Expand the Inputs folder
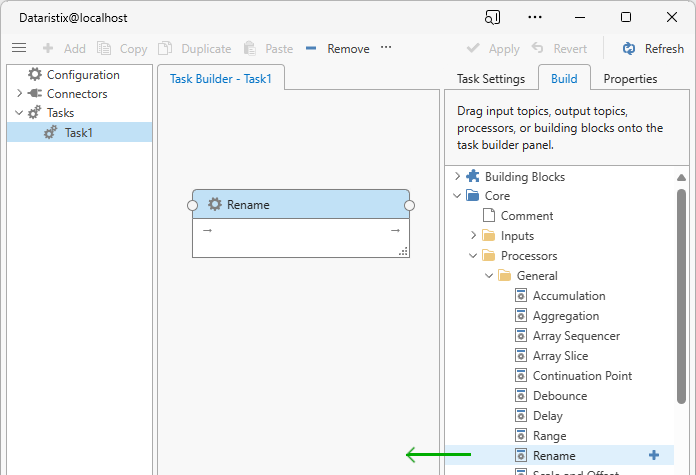 [x=473, y=236]
